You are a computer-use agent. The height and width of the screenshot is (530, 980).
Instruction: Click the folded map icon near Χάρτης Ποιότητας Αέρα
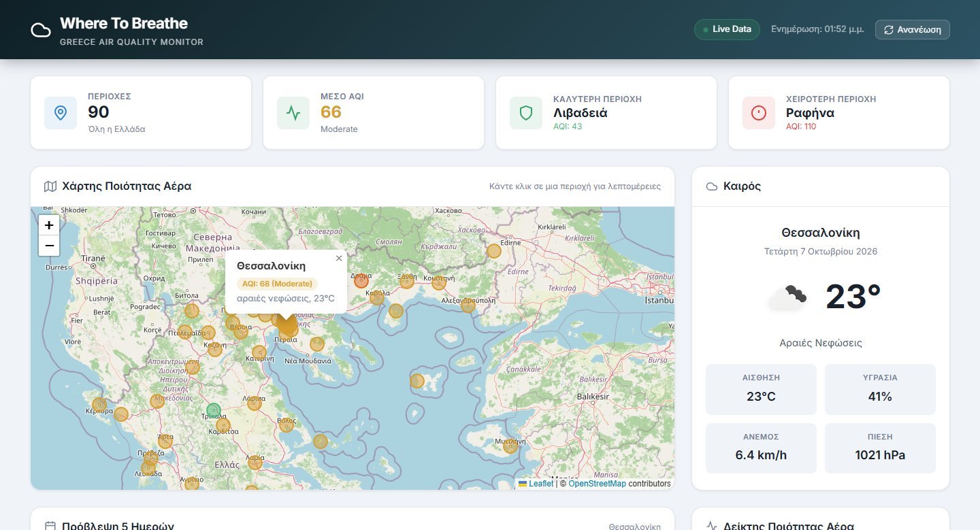[50, 186]
